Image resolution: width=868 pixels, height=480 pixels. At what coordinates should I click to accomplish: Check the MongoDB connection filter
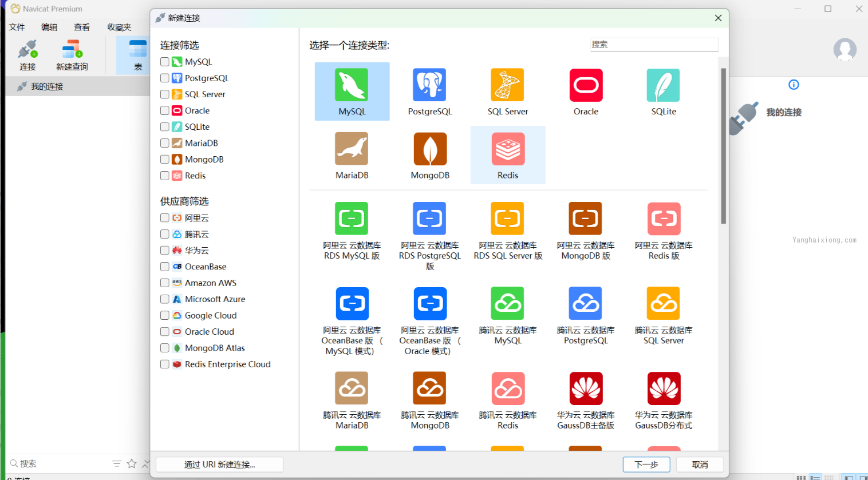tap(165, 159)
